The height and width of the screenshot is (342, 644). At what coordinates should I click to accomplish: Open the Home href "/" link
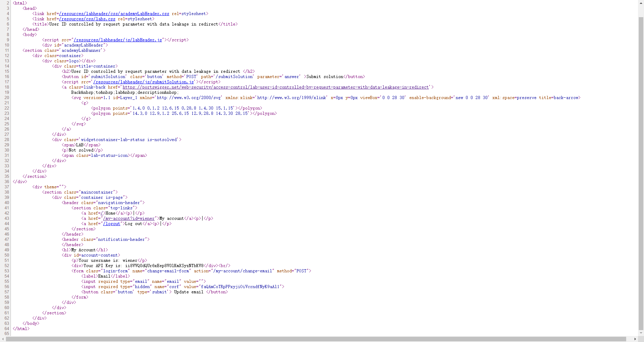pos(102,213)
